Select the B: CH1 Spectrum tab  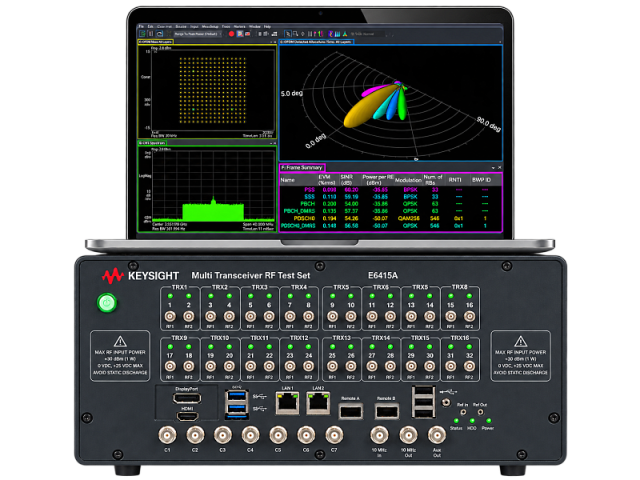pyautogui.click(x=152, y=143)
